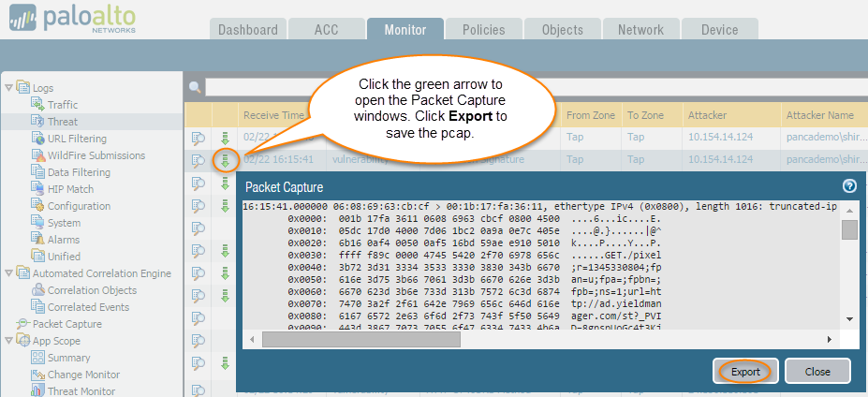Screen dimensions: 868x397
Task: Click attacker IP 10.154.14.124 in first row
Action: [x=720, y=138]
